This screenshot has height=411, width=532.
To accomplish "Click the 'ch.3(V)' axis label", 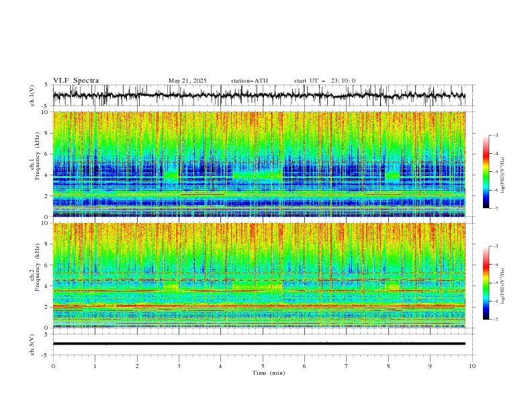I will pyautogui.click(x=32, y=345).
